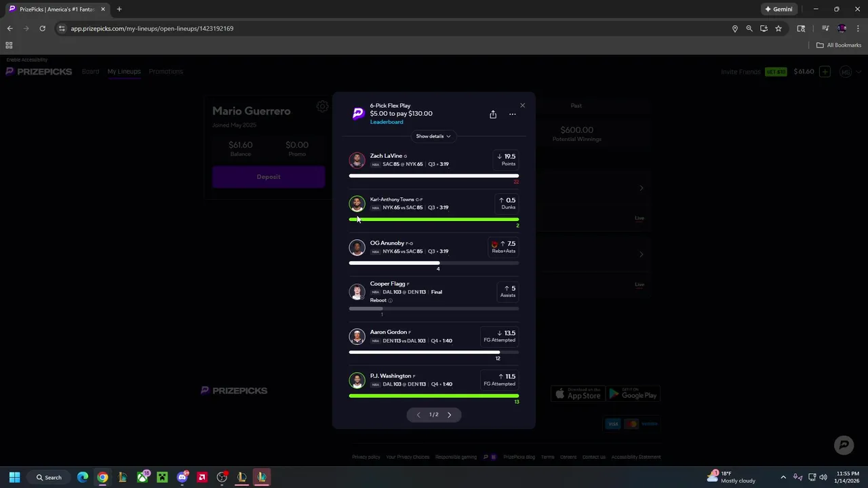Click OG Anunoby's player avatar
Image resolution: width=868 pixels, height=488 pixels.
[357, 247]
